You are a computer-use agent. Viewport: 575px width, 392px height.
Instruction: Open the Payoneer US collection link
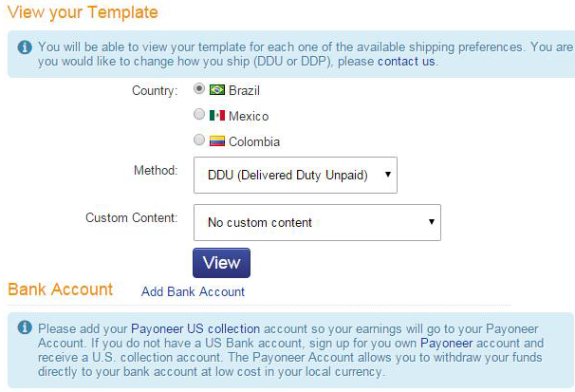click(195, 329)
